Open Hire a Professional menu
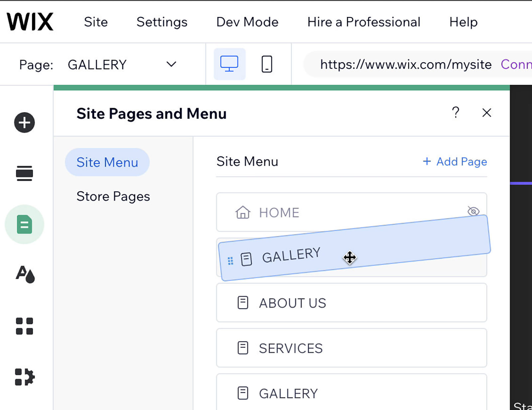Image resolution: width=532 pixels, height=410 pixels. tap(364, 22)
